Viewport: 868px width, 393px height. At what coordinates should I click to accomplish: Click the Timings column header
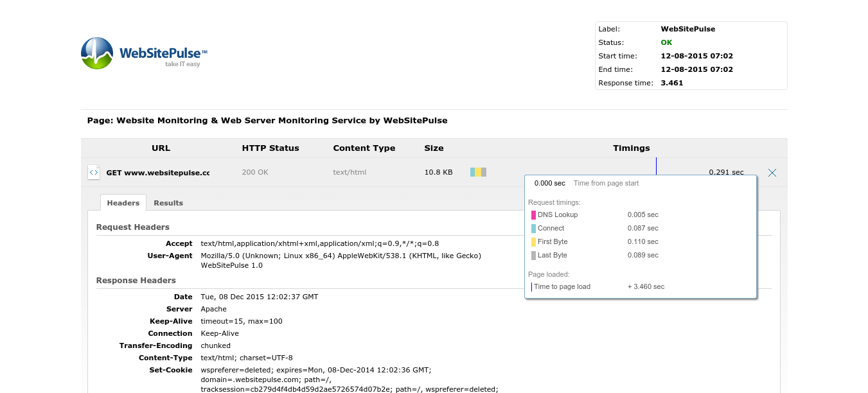pyautogui.click(x=632, y=148)
